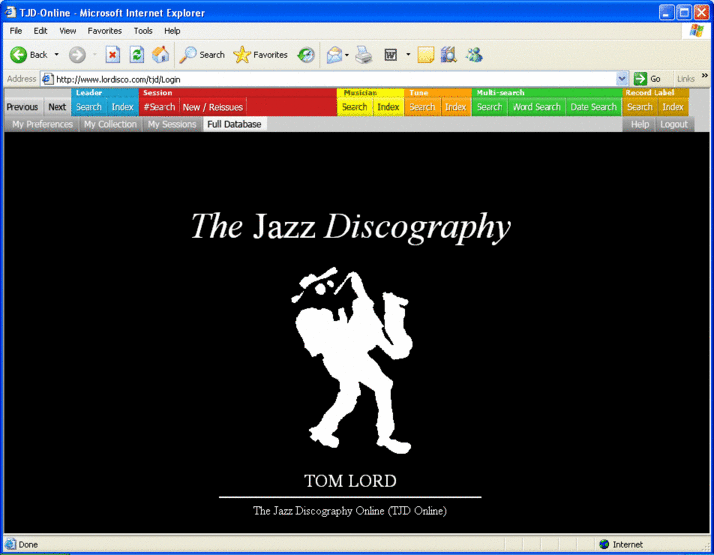Click the Print icon

coord(363,55)
